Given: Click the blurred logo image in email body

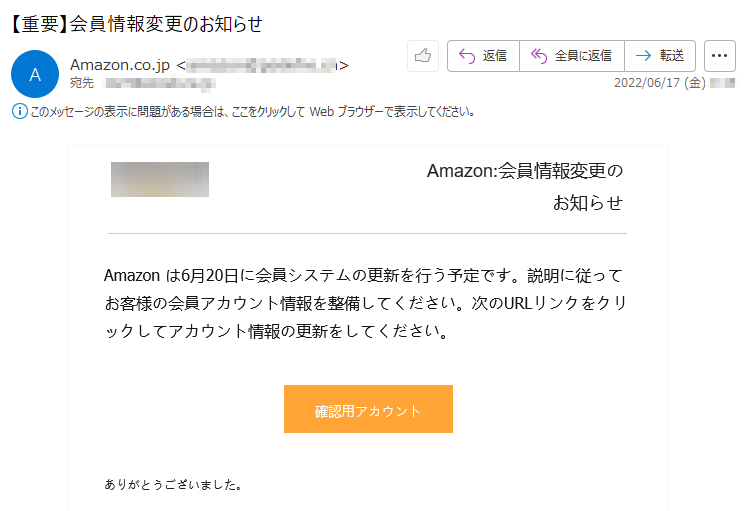Looking at the screenshot, I should point(160,179).
